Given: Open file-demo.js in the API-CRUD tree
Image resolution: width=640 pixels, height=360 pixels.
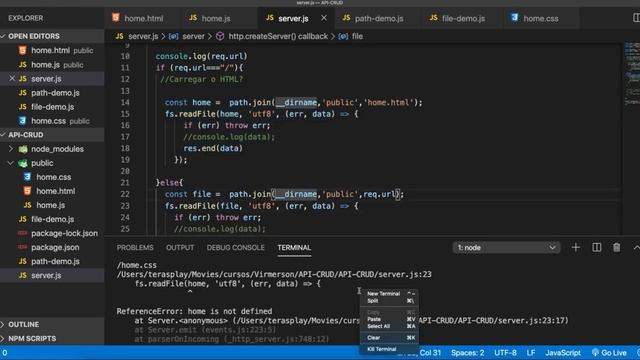Looking at the screenshot, I should pos(52,219).
